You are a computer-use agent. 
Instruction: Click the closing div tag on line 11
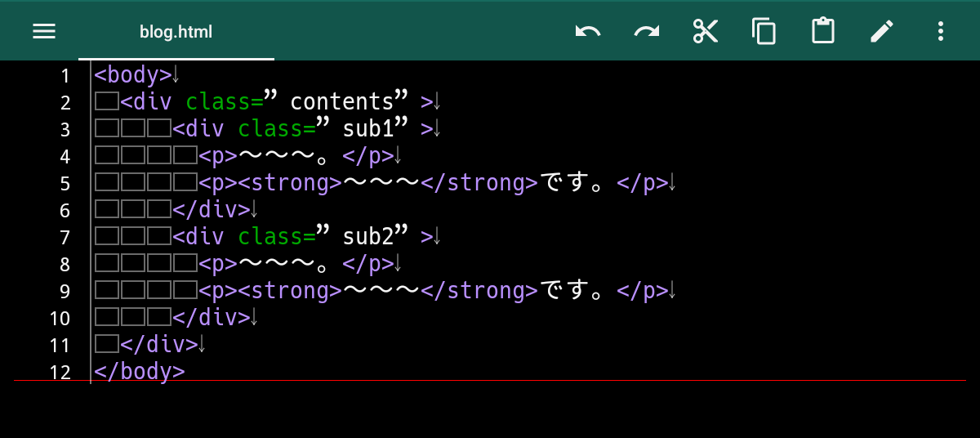point(159,344)
